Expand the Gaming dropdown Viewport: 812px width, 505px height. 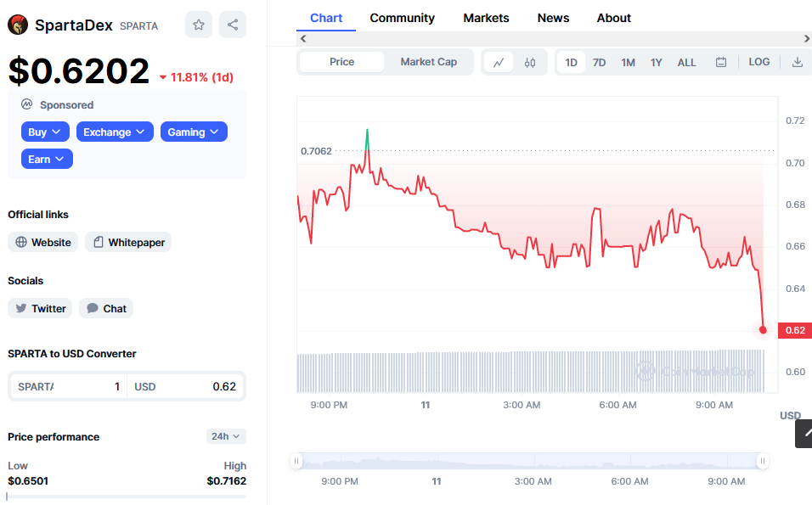(194, 132)
